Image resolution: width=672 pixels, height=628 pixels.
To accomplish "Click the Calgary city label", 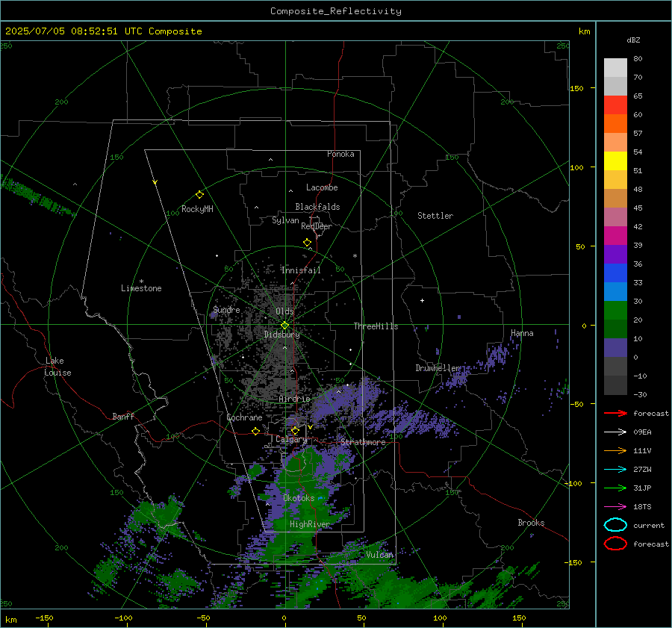I will tap(291, 439).
